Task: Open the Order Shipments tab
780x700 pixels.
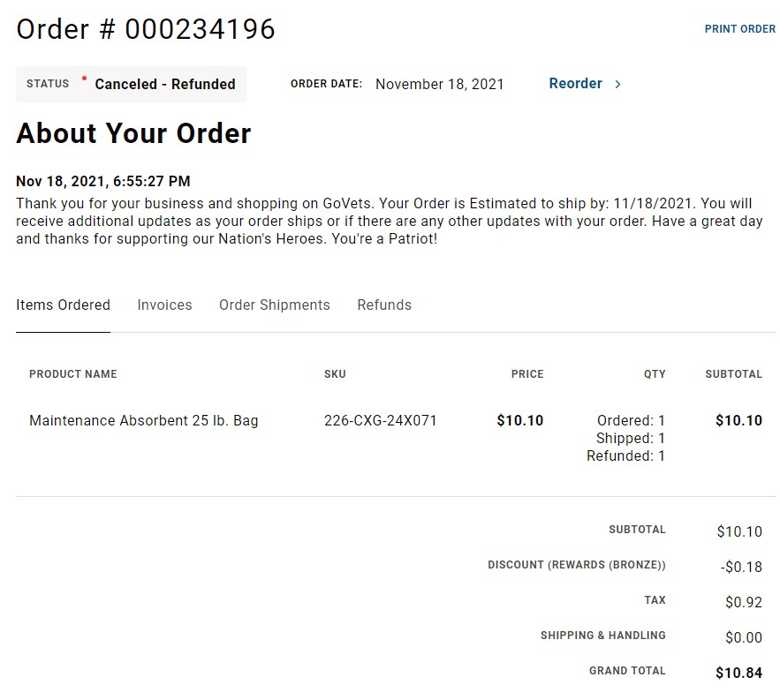Action: (x=275, y=305)
